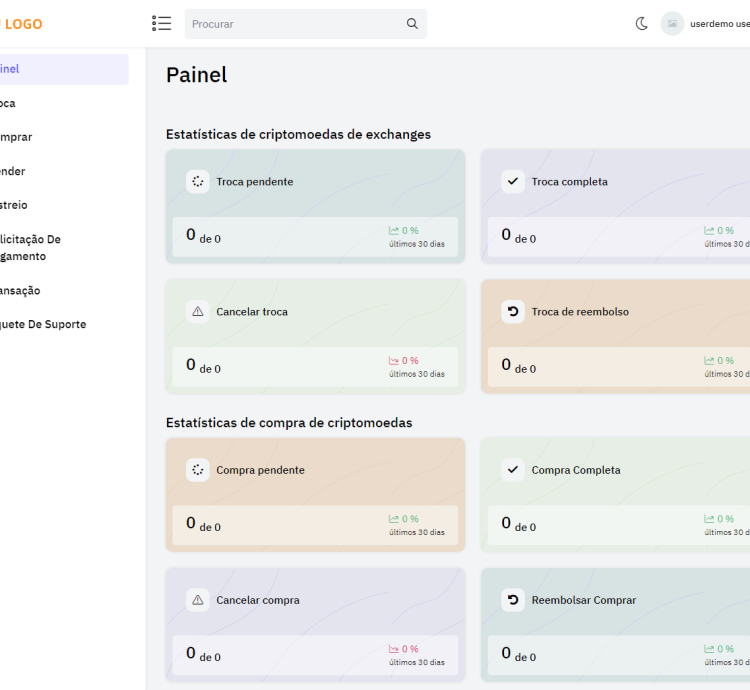Click the Compra pendente spinner icon
Image resolution: width=750 pixels, height=690 pixels.
198,470
